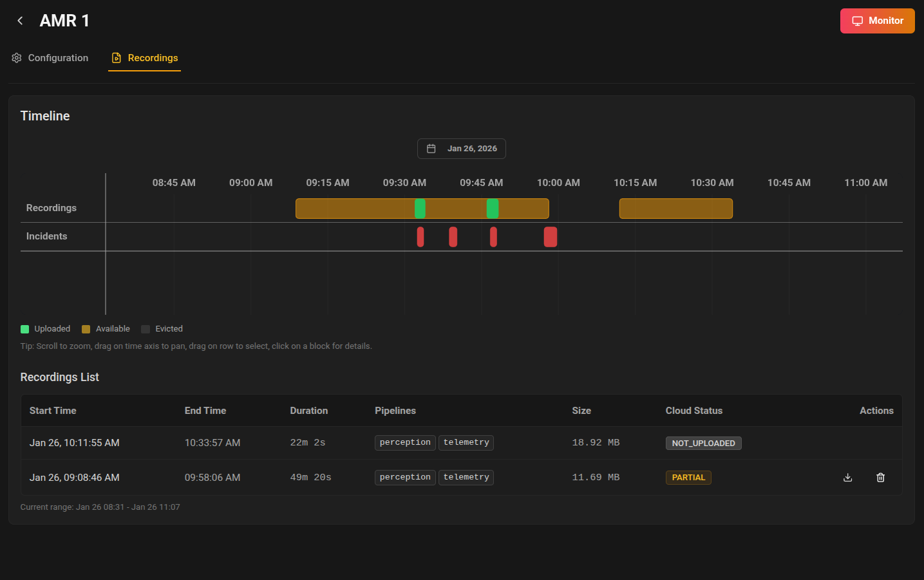Click the NOT_UPLOADED status badge

(703, 443)
